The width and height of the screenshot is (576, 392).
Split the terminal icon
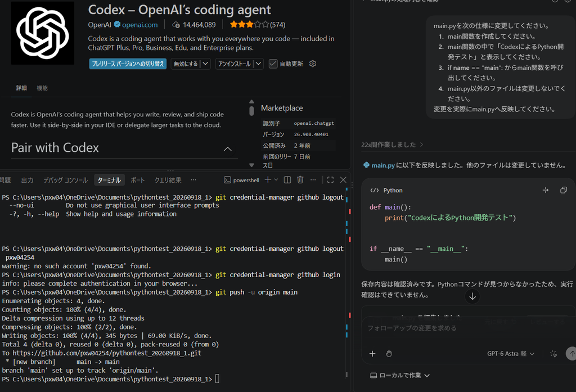pyautogui.click(x=287, y=179)
